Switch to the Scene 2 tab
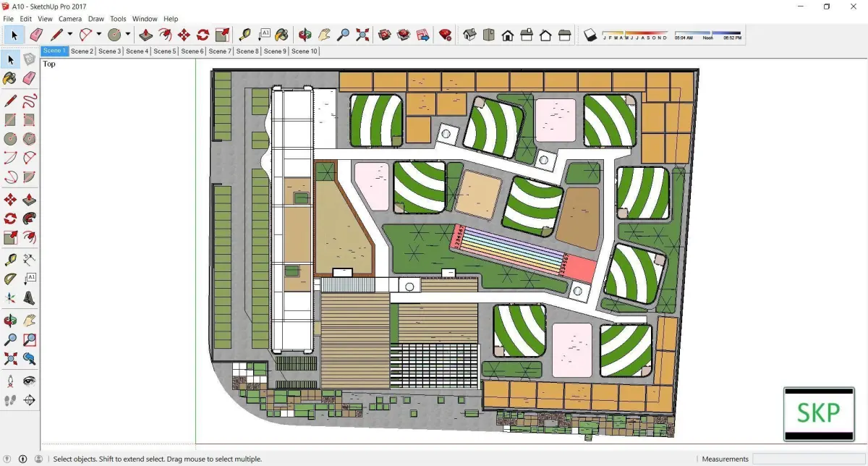The height and width of the screenshot is (466, 868). (x=82, y=51)
